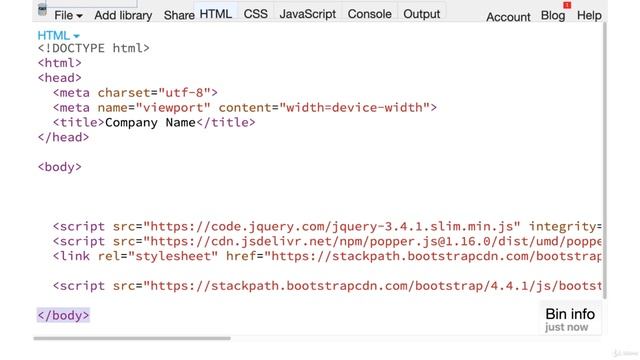The height and width of the screenshot is (360, 640).
Task: Click the closing </head> tag
Action: (63, 137)
